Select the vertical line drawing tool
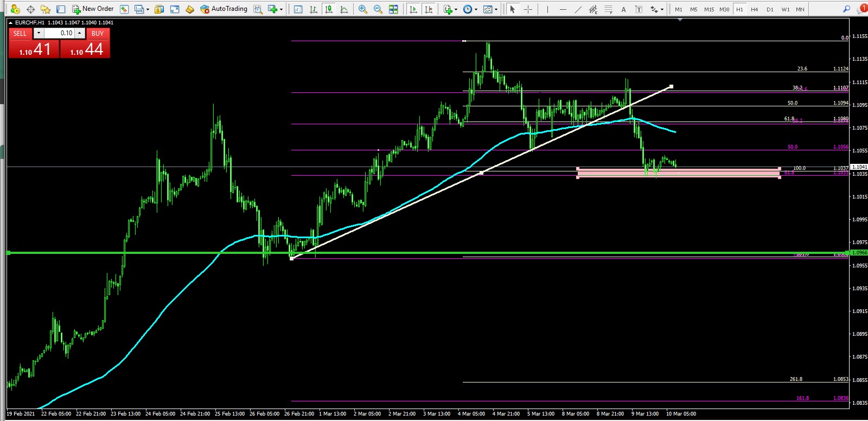Screen dimensions: 868x421 [x=547, y=9]
